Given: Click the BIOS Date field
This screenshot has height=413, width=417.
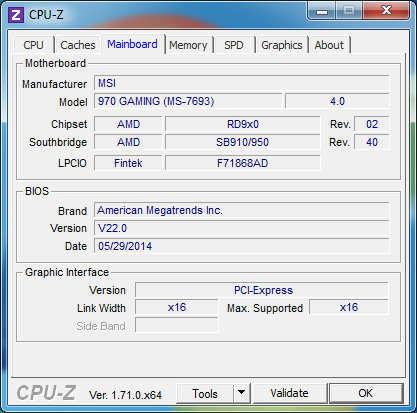Looking at the screenshot, I should pos(242,246).
